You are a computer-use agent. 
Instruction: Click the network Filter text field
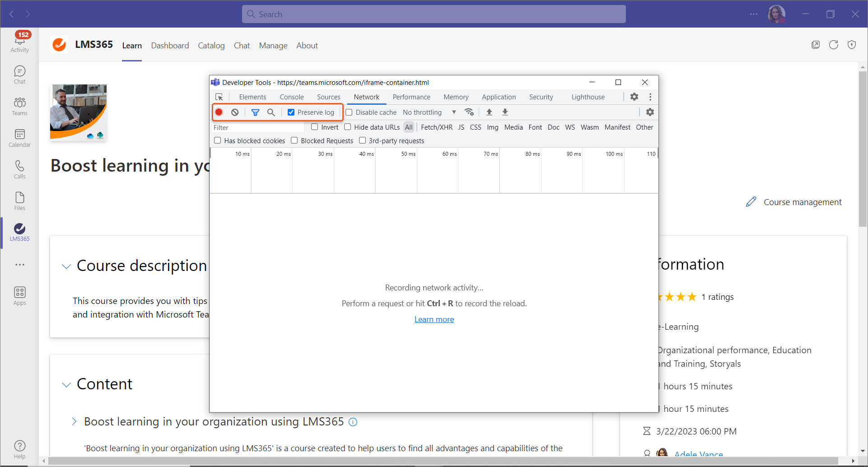257,128
